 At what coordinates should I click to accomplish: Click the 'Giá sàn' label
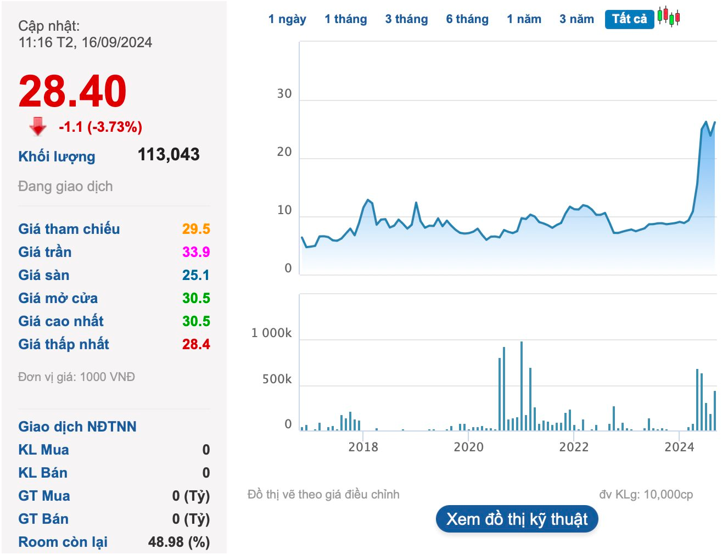coord(44,275)
